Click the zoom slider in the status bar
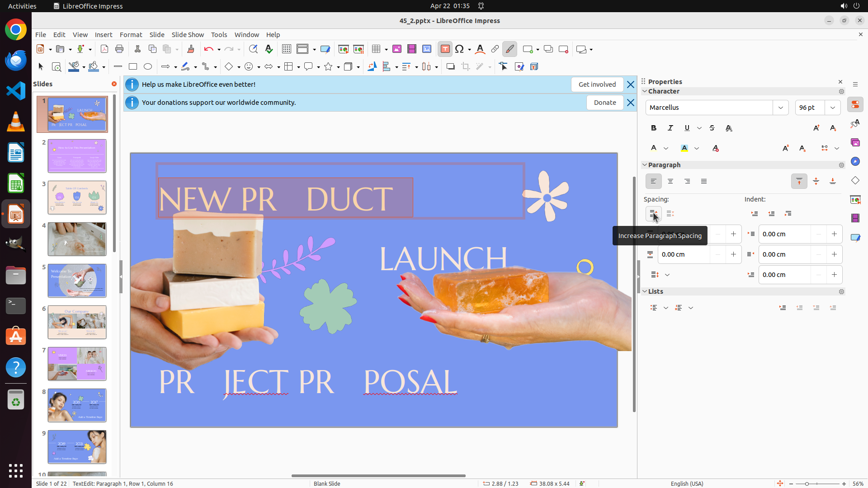 (x=807, y=483)
